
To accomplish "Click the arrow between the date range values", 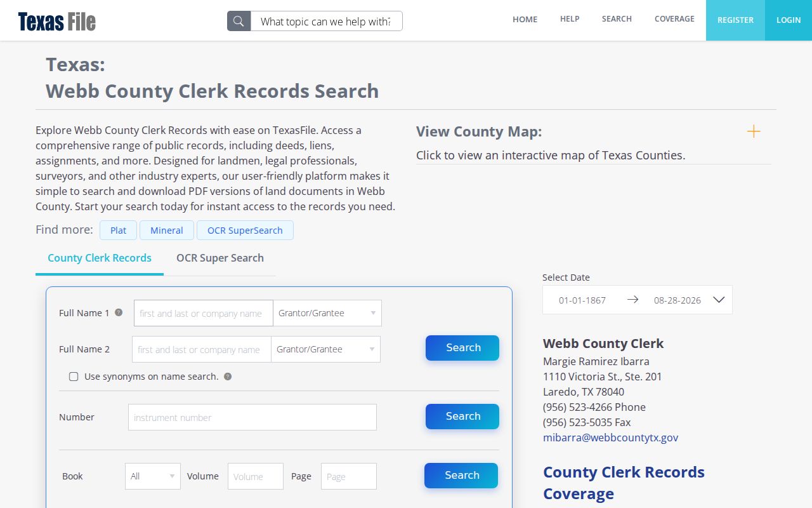I will point(632,300).
